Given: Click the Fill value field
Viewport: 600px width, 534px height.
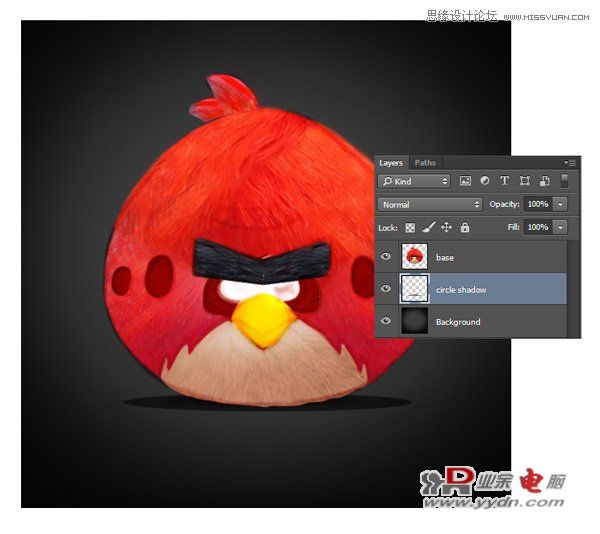Looking at the screenshot, I should [x=538, y=227].
